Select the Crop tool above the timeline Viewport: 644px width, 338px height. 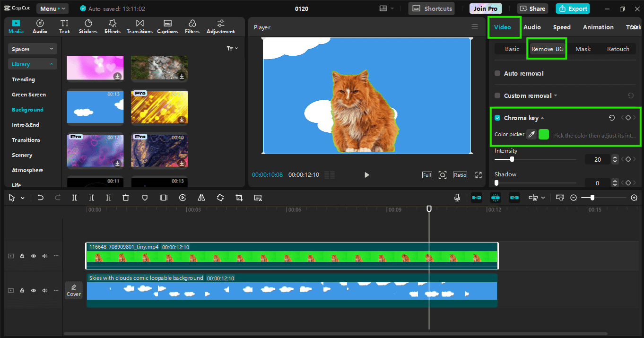pos(239,197)
